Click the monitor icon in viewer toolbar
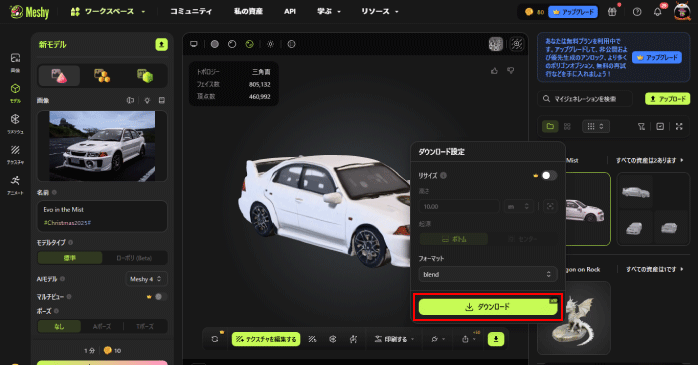 (x=194, y=44)
